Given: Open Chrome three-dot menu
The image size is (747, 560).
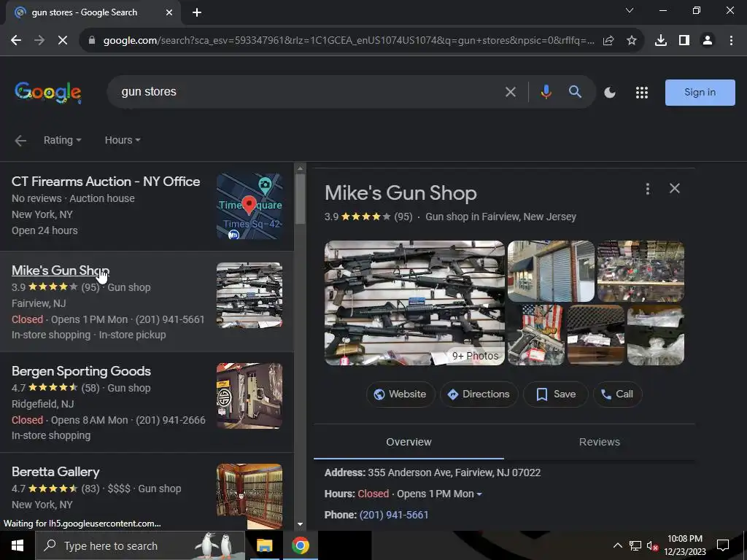Looking at the screenshot, I should [731, 41].
